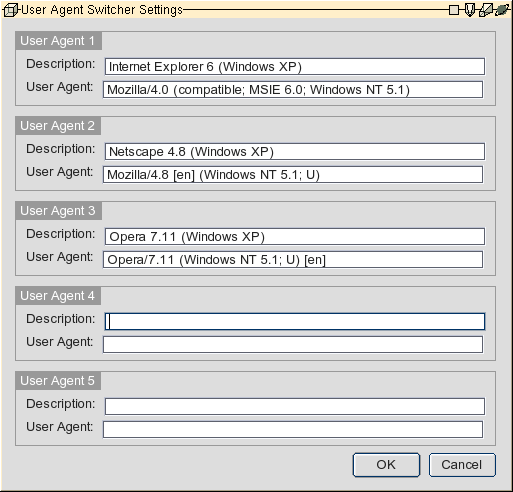This screenshot has height=492, width=513.
Task: Focus the User Agent 5 string field
Action: coord(293,430)
